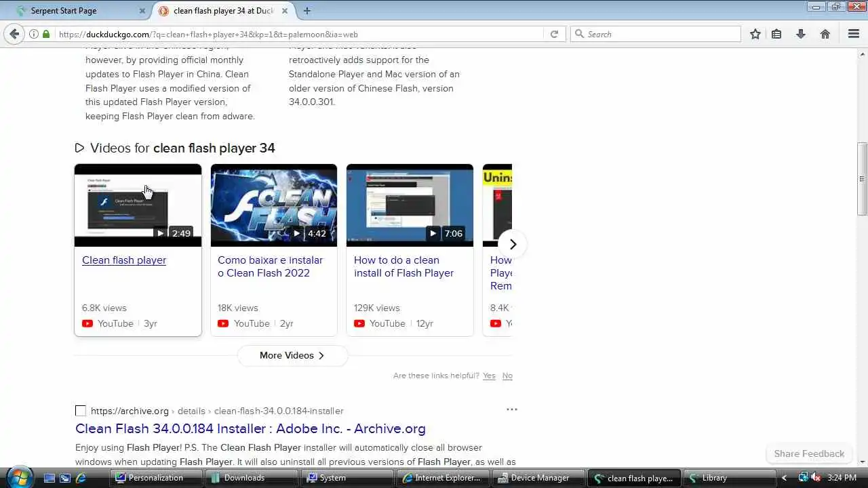Image resolution: width=868 pixels, height=488 pixels.
Task: Open the 7:06 clean install video thumbnail
Action: click(410, 205)
